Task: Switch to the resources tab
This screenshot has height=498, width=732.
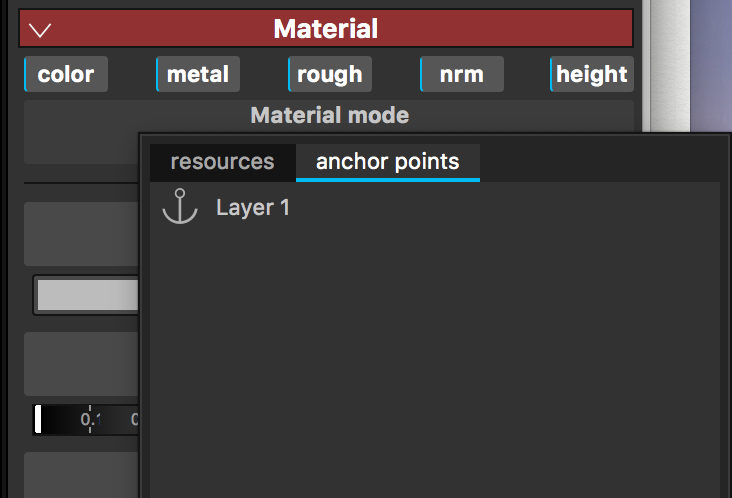Action: (x=222, y=162)
